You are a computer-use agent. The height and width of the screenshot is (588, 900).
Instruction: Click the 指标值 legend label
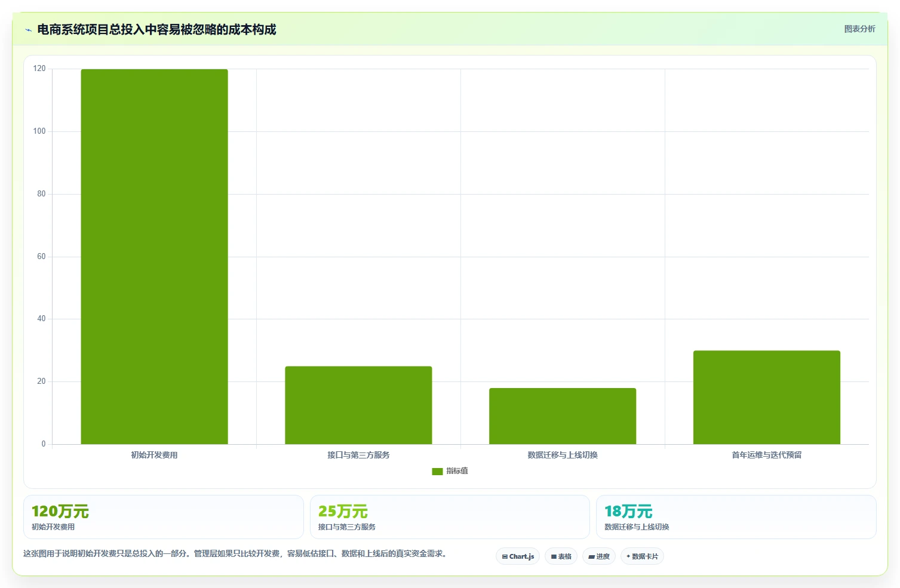(457, 471)
